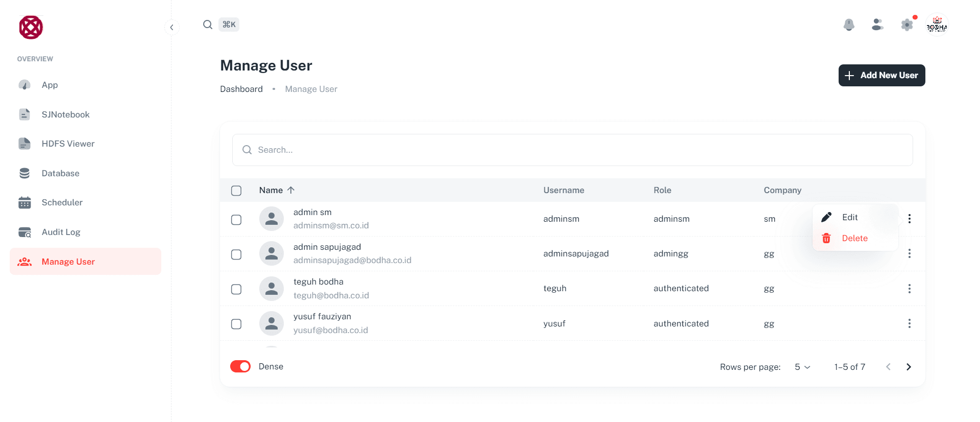Click the Database stack icon
The height and width of the screenshot is (422, 980).
point(24,173)
